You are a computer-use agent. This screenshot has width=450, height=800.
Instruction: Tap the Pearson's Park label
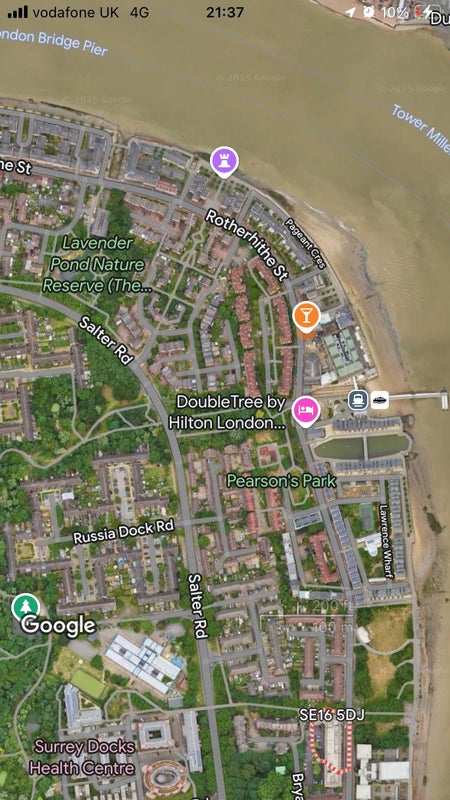pos(281,481)
